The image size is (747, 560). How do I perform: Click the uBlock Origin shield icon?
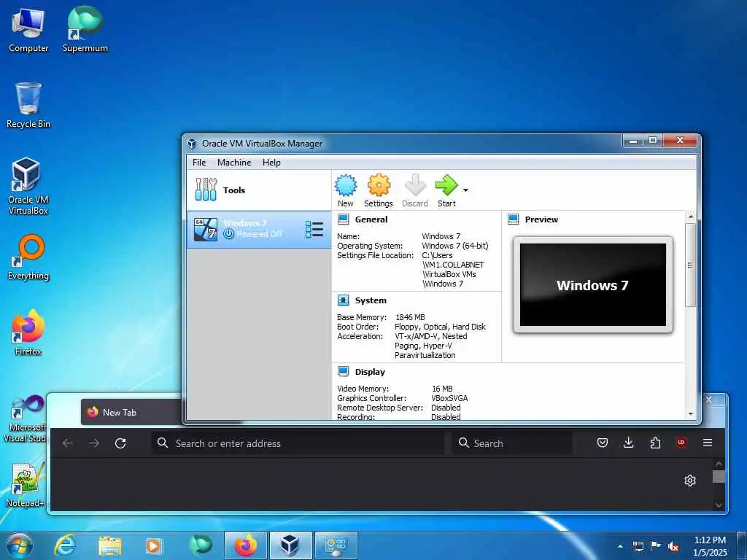coord(681,443)
